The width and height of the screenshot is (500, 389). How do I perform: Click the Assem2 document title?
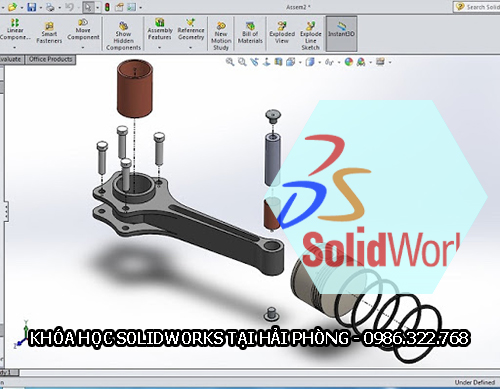[298, 7]
